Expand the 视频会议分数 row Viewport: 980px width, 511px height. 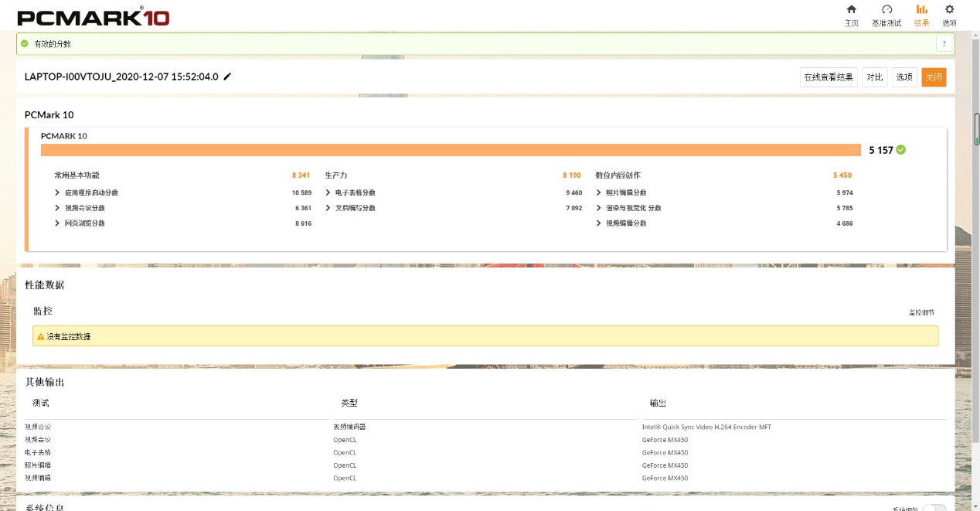point(57,208)
